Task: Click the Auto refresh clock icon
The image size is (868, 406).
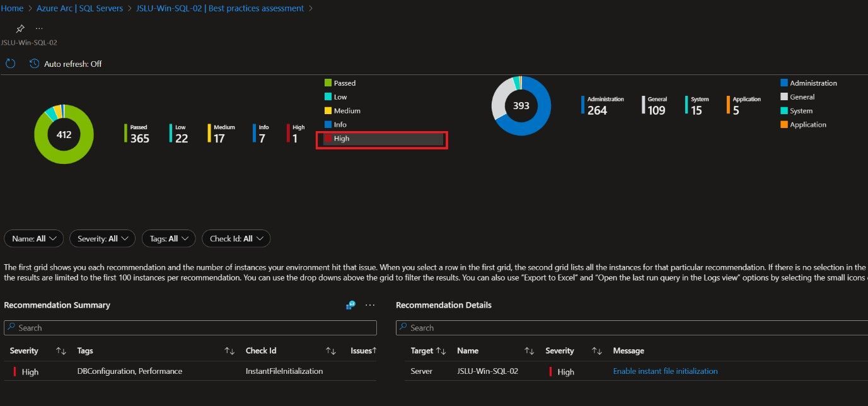Action: [x=34, y=64]
